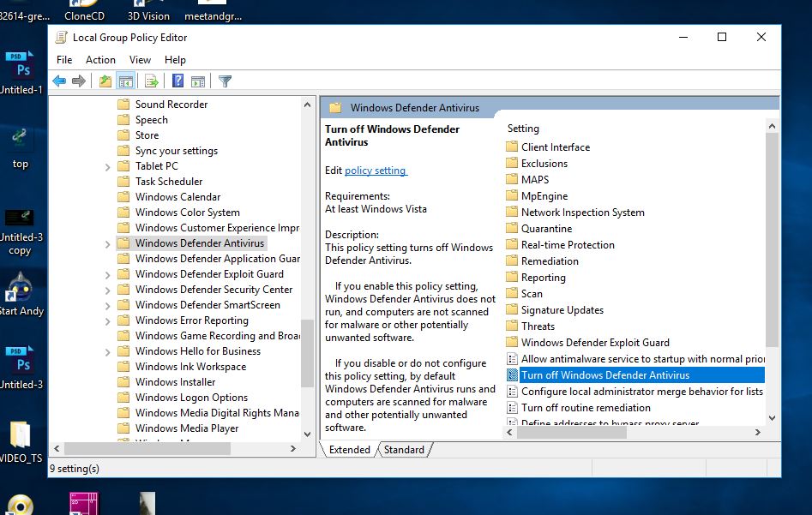Select the Signature Updates folder
812x515 pixels.
pos(562,310)
